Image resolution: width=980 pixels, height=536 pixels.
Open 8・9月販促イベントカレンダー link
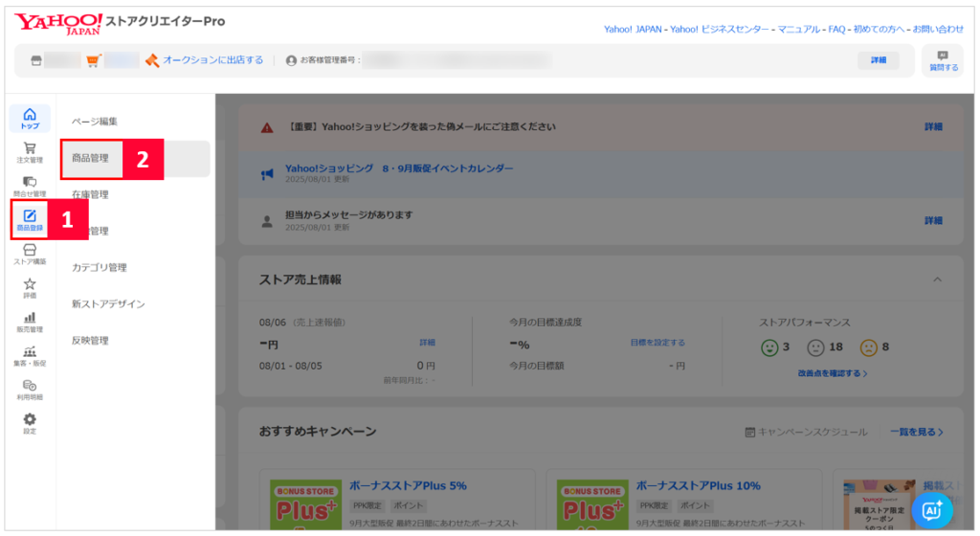point(399,168)
